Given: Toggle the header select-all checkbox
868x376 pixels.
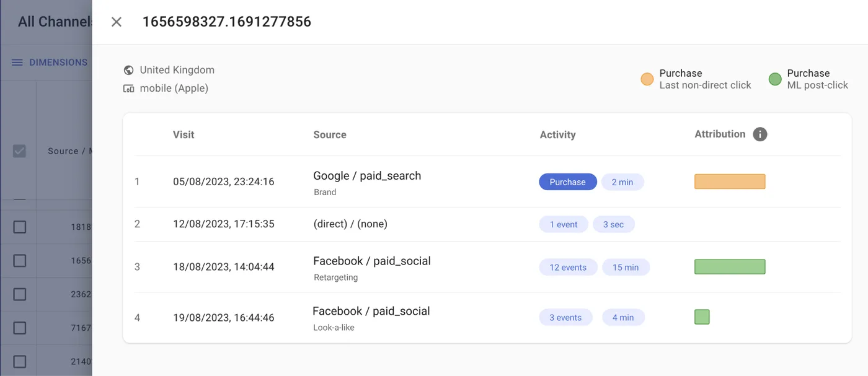Looking at the screenshot, I should tap(20, 151).
